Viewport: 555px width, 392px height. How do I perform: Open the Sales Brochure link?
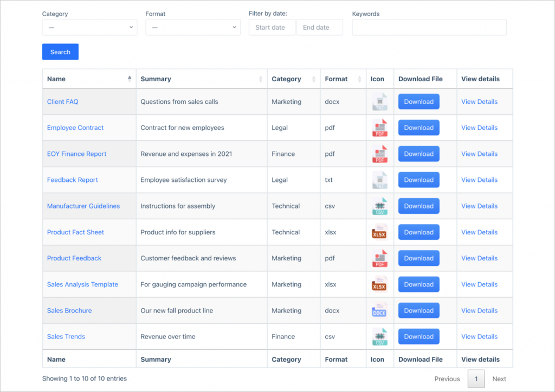tap(69, 311)
